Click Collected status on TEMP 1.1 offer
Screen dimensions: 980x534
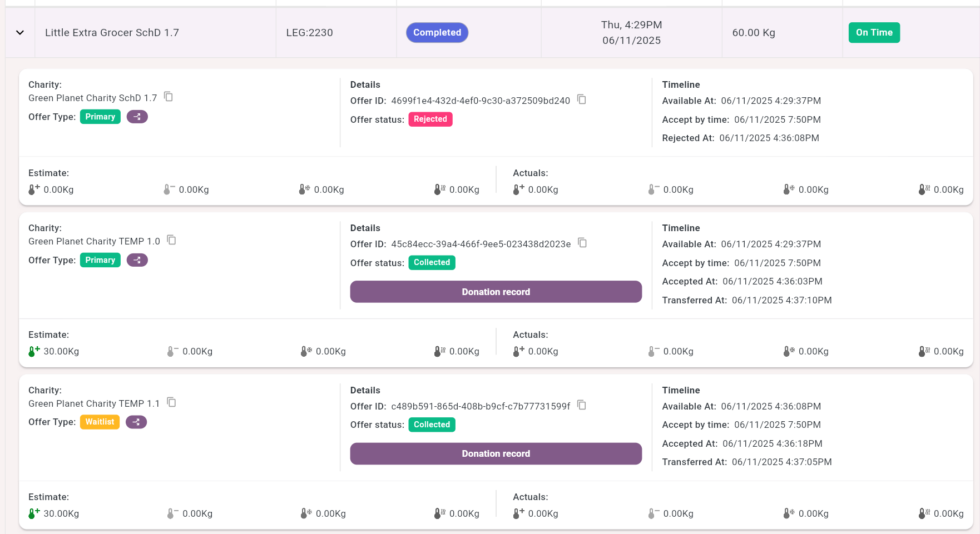432,425
